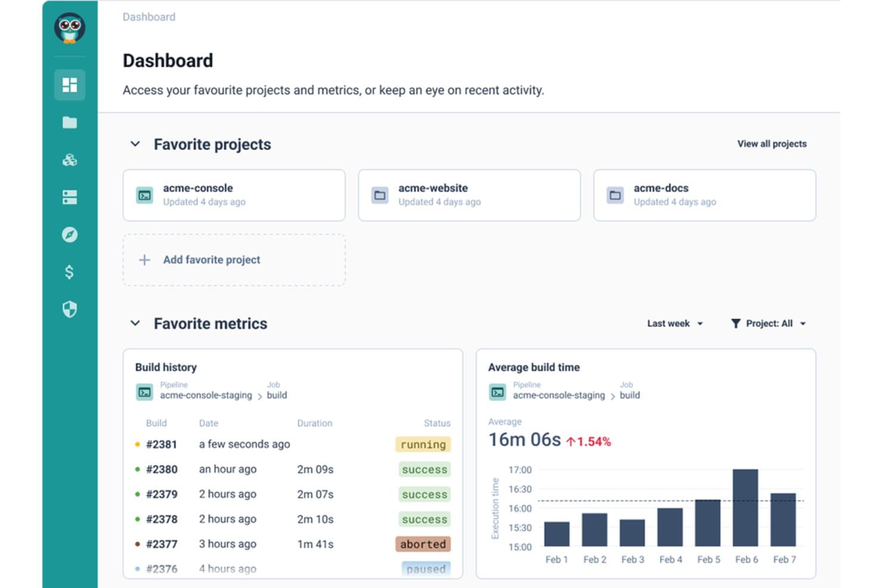Open the acme-website project card
This screenshot has height=588, width=882.
(x=469, y=195)
